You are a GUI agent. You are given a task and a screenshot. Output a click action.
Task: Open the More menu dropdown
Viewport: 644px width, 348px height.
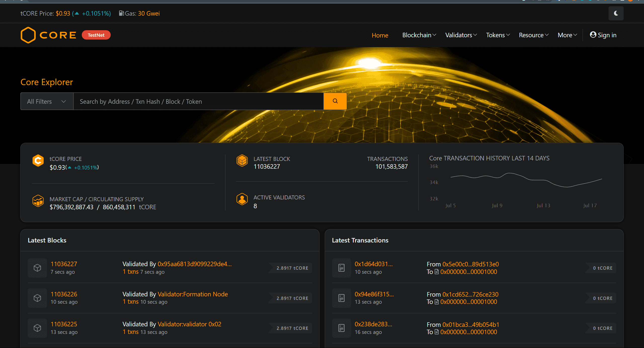coord(566,35)
